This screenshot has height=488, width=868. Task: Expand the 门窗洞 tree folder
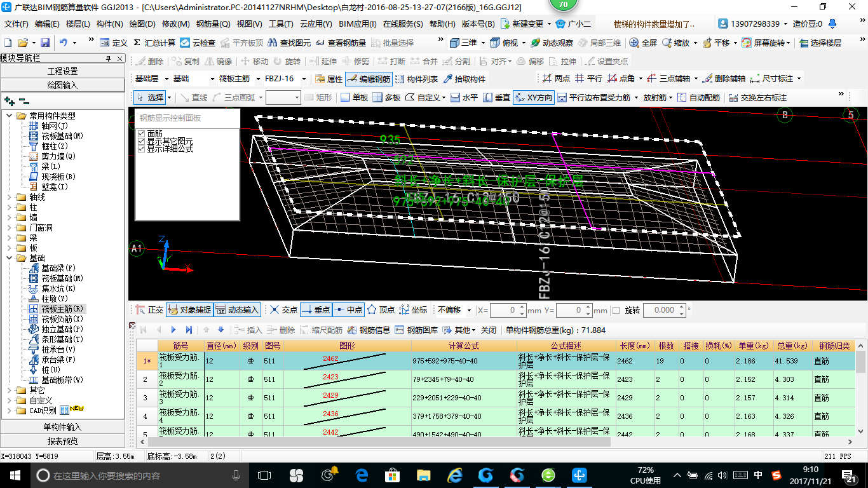[10, 227]
